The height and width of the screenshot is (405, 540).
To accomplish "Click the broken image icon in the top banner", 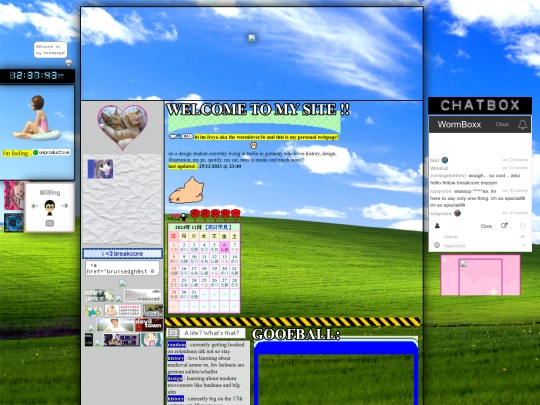I will coord(252,38).
